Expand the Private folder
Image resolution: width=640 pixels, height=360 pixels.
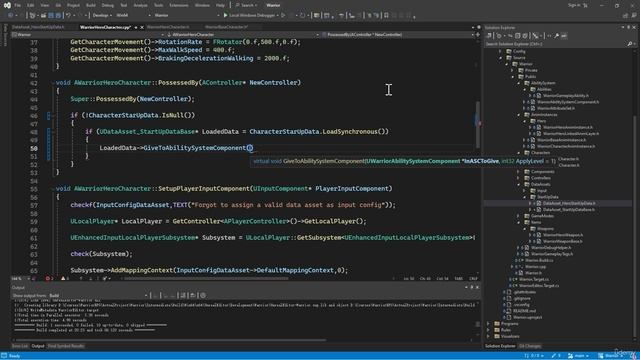(513, 70)
